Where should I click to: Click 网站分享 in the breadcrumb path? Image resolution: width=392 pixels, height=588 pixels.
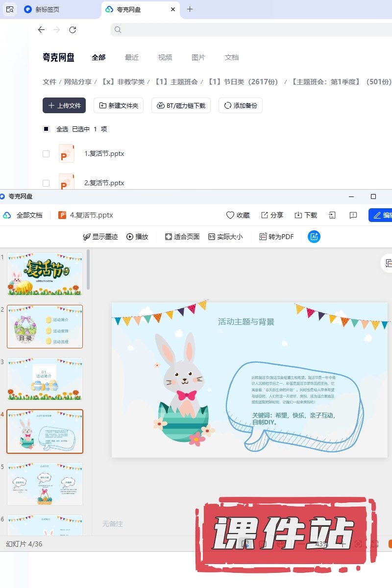(x=78, y=82)
